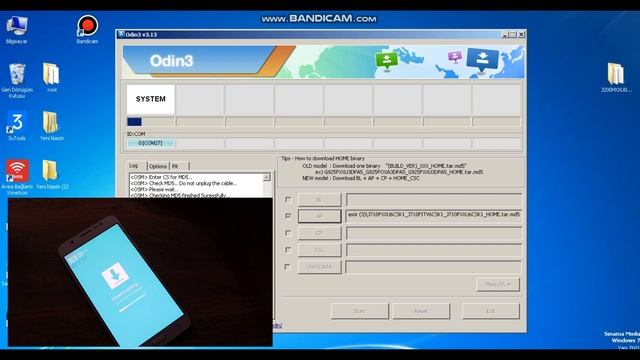The width and height of the screenshot is (640, 360).
Task: Click the CSC file button
Action: (x=319, y=250)
